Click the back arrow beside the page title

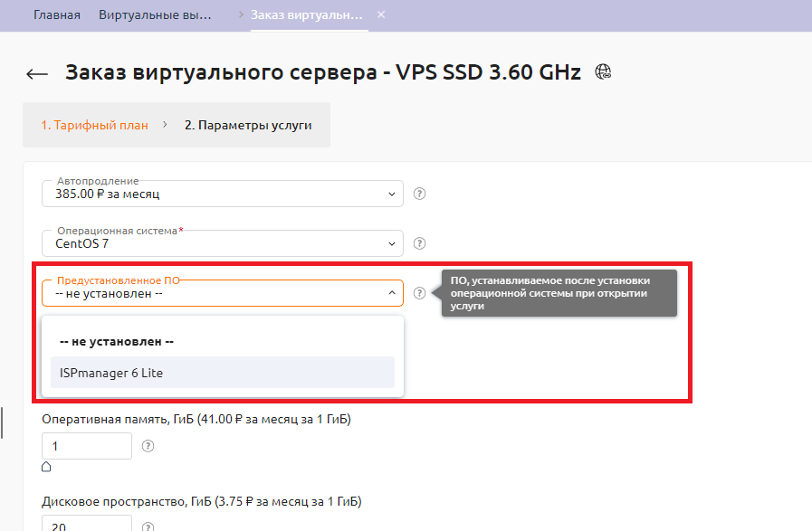click(37, 74)
